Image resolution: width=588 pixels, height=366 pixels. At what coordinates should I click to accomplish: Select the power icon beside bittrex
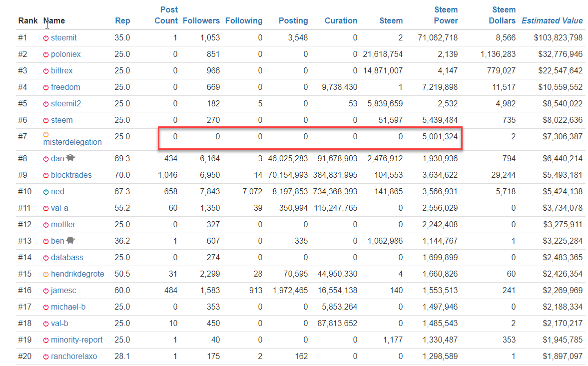click(x=46, y=71)
